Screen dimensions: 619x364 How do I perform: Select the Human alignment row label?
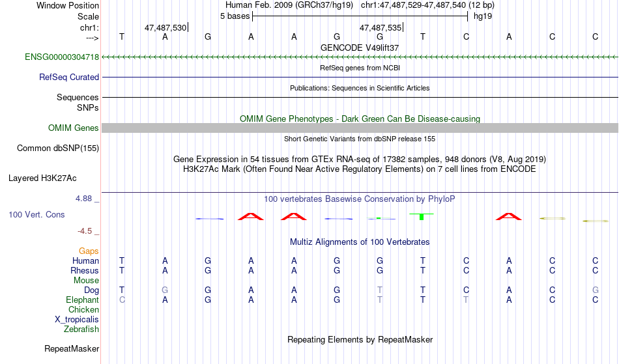tap(85, 260)
